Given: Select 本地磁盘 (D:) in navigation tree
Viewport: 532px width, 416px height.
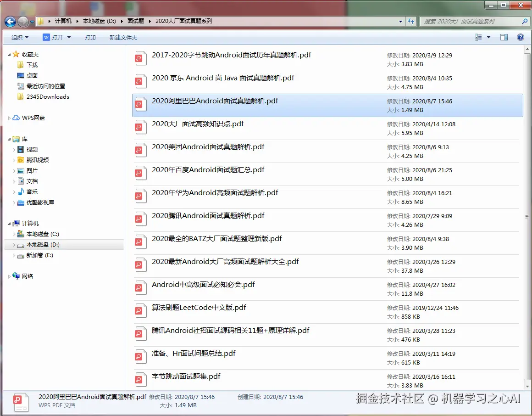Looking at the screenshot, I should tap(43, 245).
